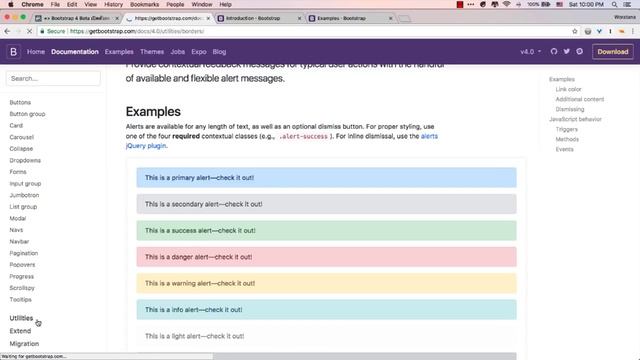The height and width of the screenshot is (360, 640).
Task: Open the Twitter icon in the navbar
Action: [x=567, y=51]
